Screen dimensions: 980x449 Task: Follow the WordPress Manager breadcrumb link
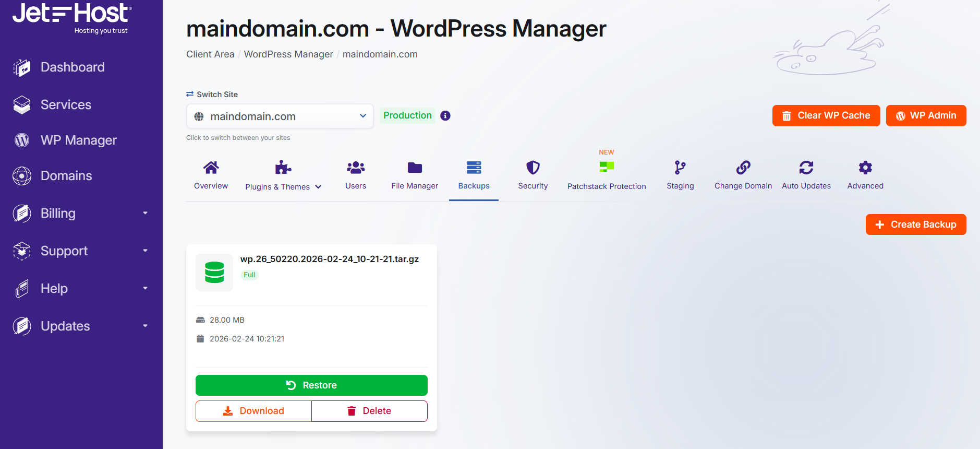point(288,54)
